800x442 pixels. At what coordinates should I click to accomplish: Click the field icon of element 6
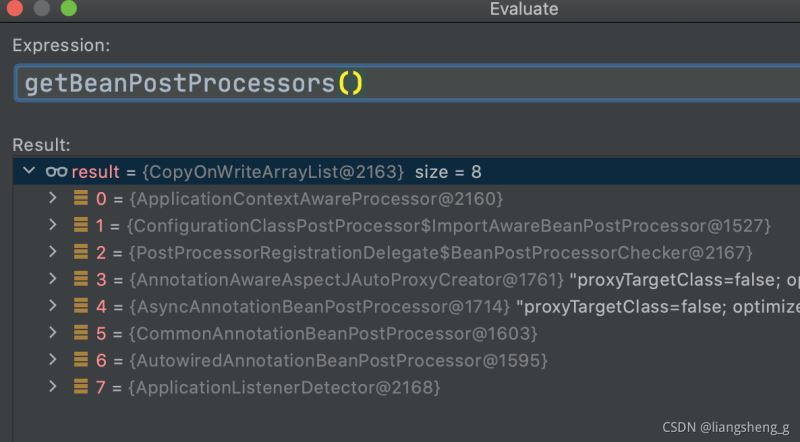pyautogui.click(x=81, y=360)
